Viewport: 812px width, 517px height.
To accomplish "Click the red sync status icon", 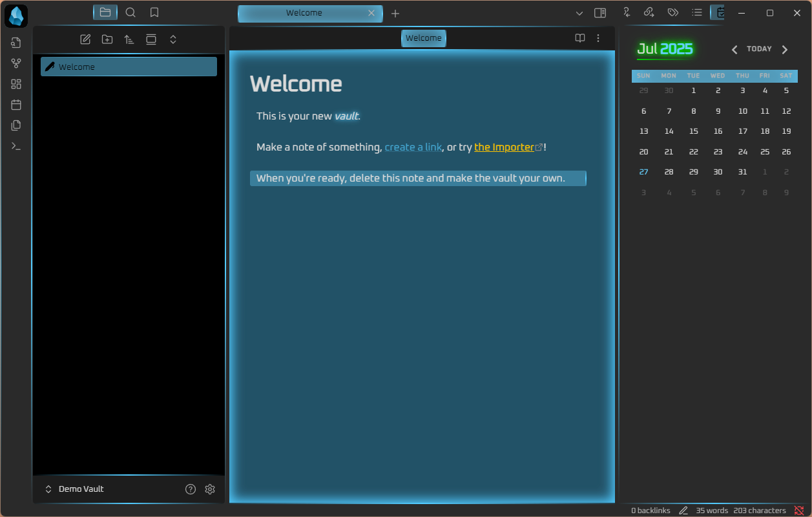I will (799, 511).
